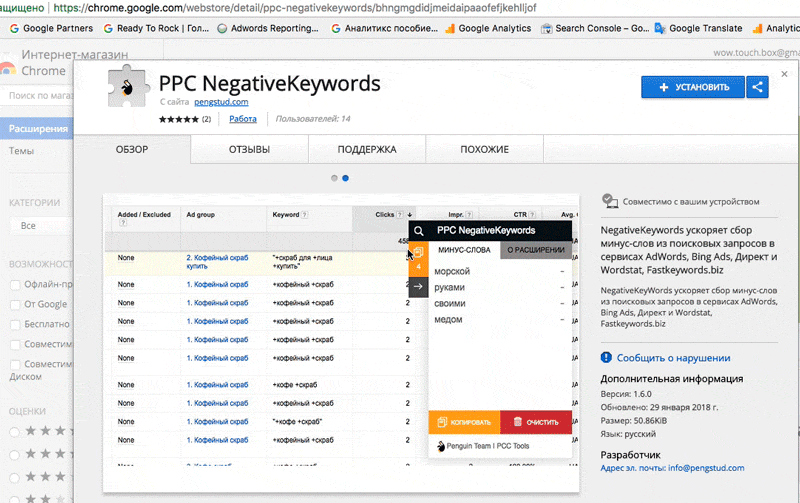The width and height of the screenshot is (800, 503).
Task: Open the Google Analytics bookmark
Action: coord(488,29)
